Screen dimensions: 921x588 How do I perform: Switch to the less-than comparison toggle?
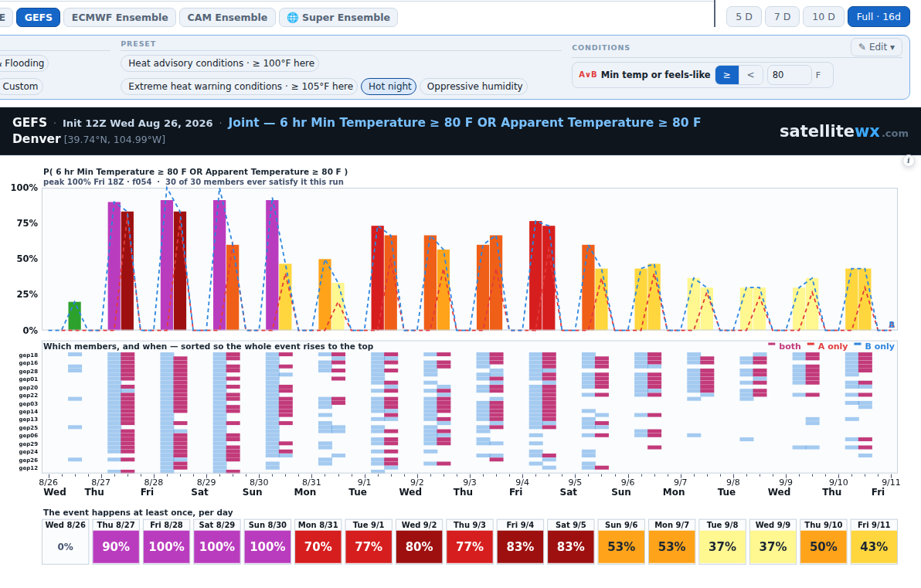coord(750,75)
